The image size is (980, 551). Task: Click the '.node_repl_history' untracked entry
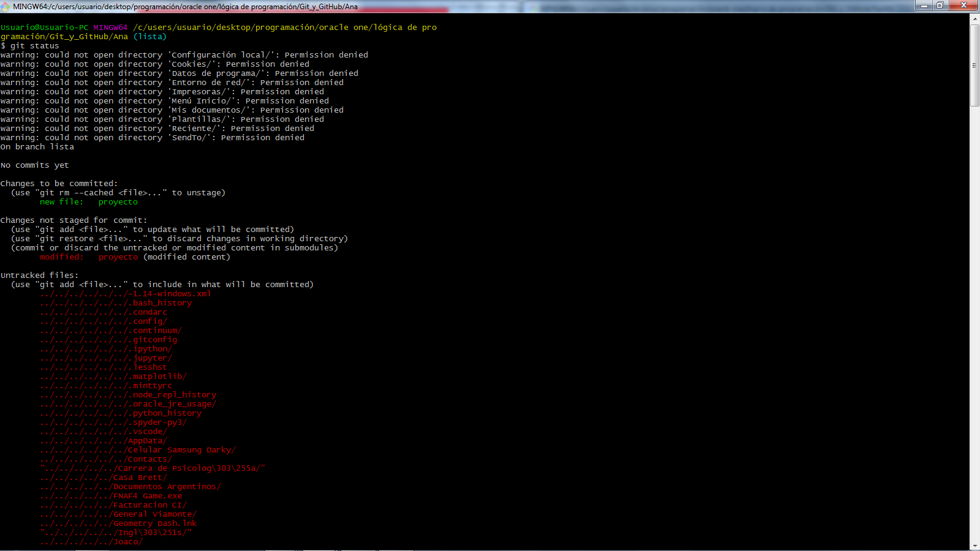(128, 395)
